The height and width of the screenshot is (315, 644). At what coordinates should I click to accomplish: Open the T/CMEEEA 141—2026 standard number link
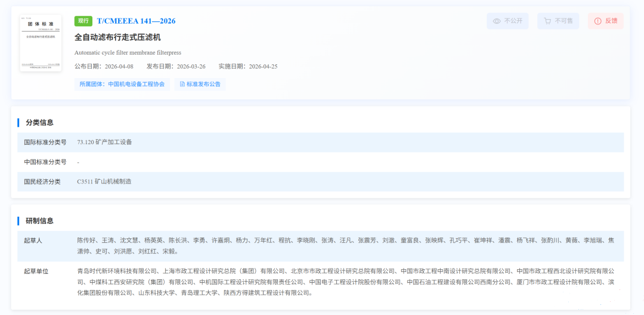click(136, 21)
